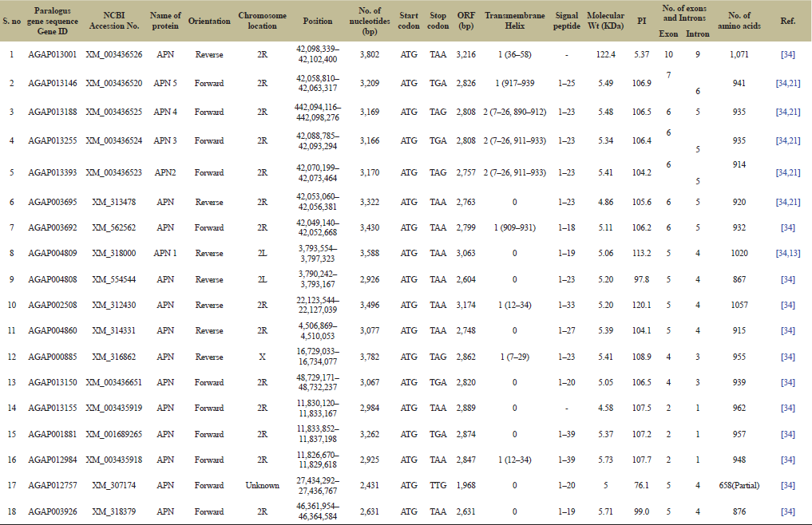
Task: Click the Transmembrane Helix column header
Action: pos(514,21)
